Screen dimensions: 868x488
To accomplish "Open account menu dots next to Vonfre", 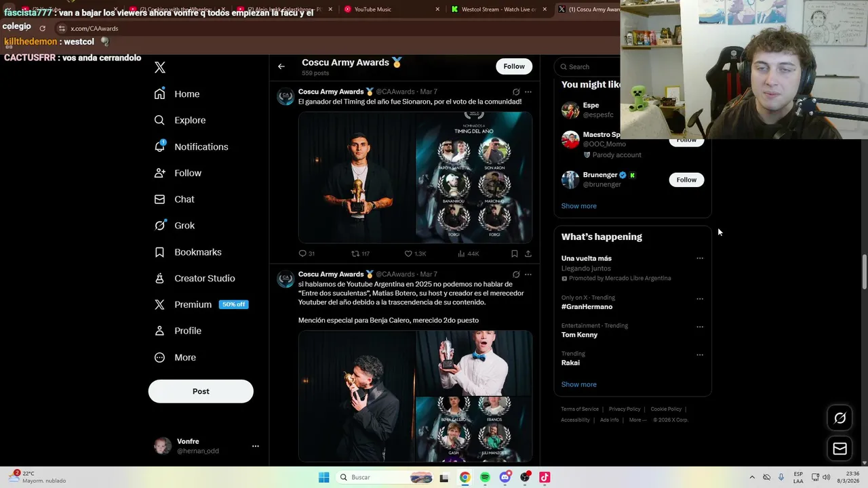I will point(256,446).
